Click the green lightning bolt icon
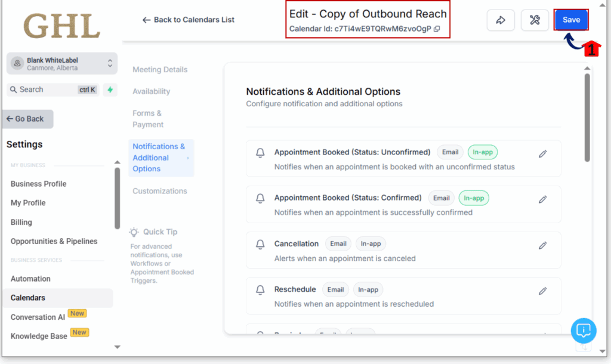The image size is (611, 364). (110, 90)
